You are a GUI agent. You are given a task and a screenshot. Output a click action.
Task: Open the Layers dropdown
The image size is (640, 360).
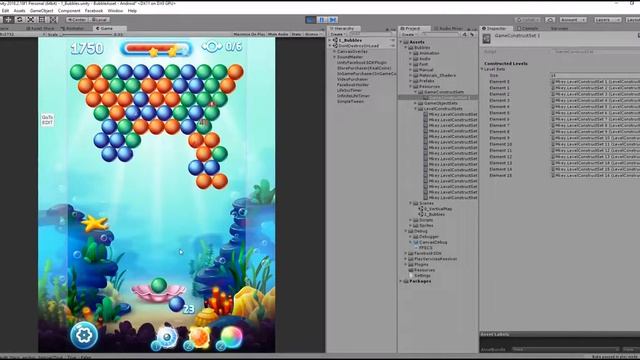coord(607,20)
